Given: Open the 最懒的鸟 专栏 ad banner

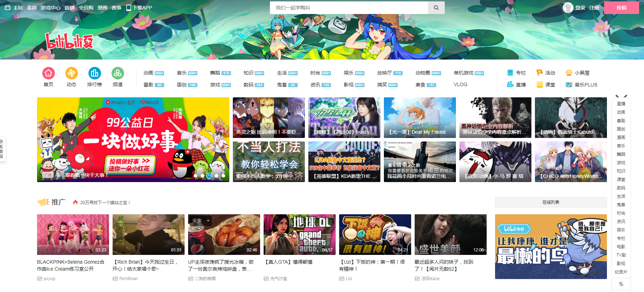Looking at the screenshot, I should pyautogui.click(x=551, y=247).
